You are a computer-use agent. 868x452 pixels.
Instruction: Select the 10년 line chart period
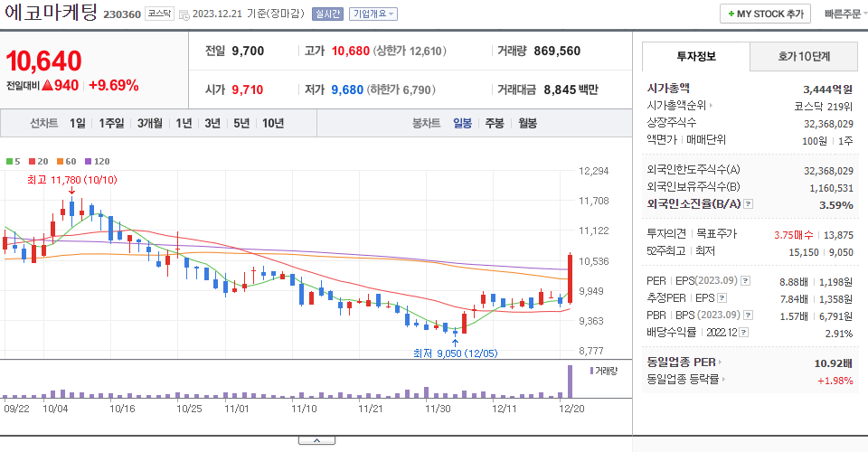[273, 123]
